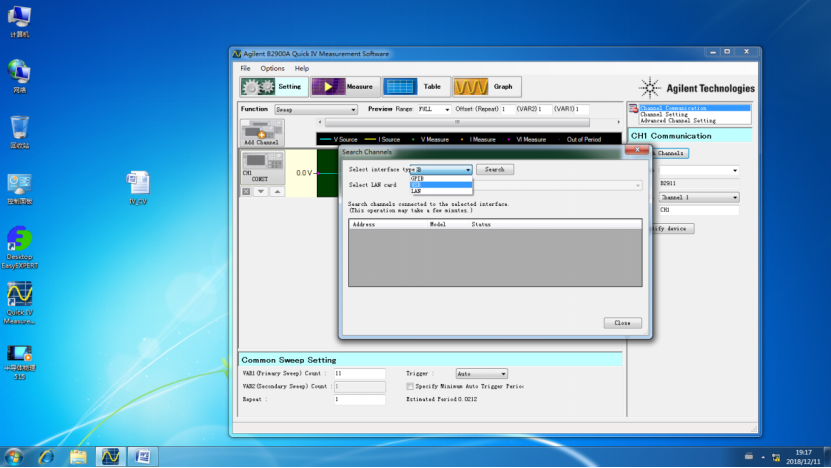The height and width of the screenshot is (468, 831).
Task: Move CH1 up with the up arrow
Action: point(277,191)
